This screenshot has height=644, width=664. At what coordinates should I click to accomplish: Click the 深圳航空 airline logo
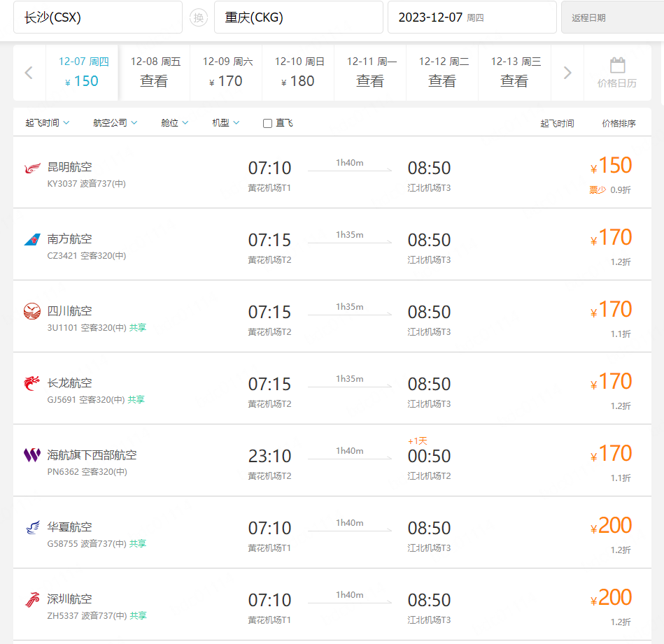(32, 599)
